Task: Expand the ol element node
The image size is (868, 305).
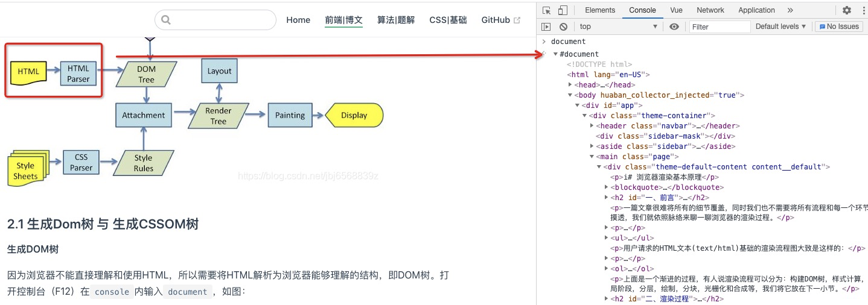Action: (606, 269)
